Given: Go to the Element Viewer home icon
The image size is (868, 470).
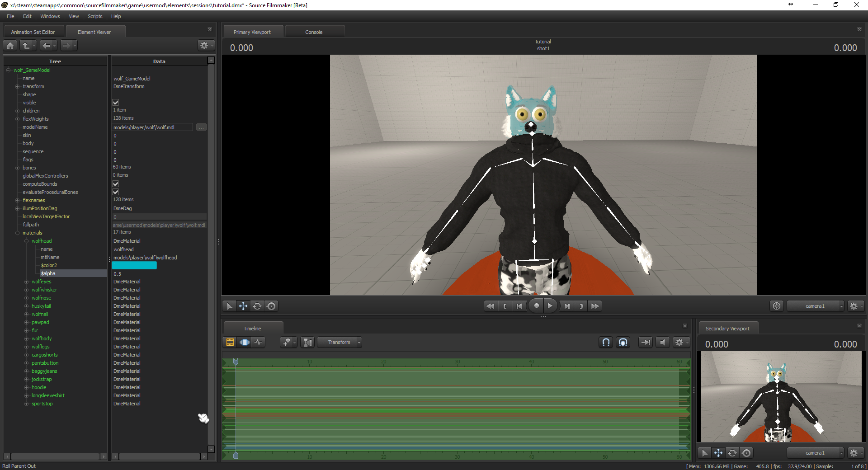Looking at the screenshot, I should tap(10, 45).
